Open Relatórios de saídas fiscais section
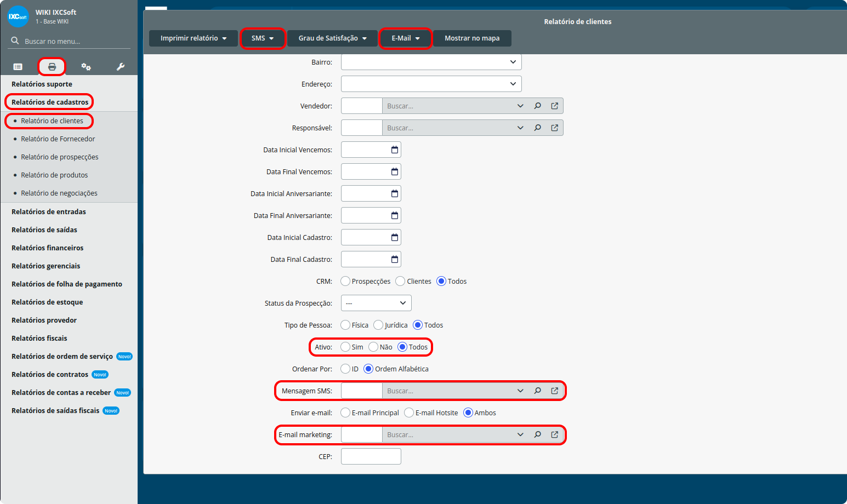Viewport: 847px width, 504px height. tap(55, 410)
